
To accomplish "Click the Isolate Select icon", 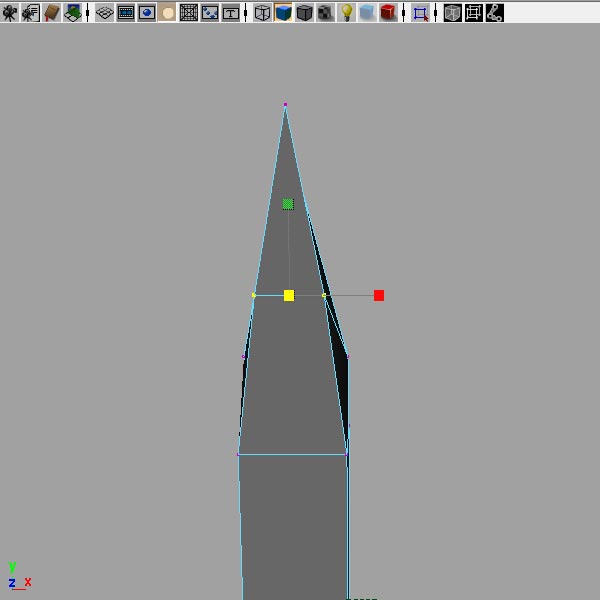I will coord(420,13).
